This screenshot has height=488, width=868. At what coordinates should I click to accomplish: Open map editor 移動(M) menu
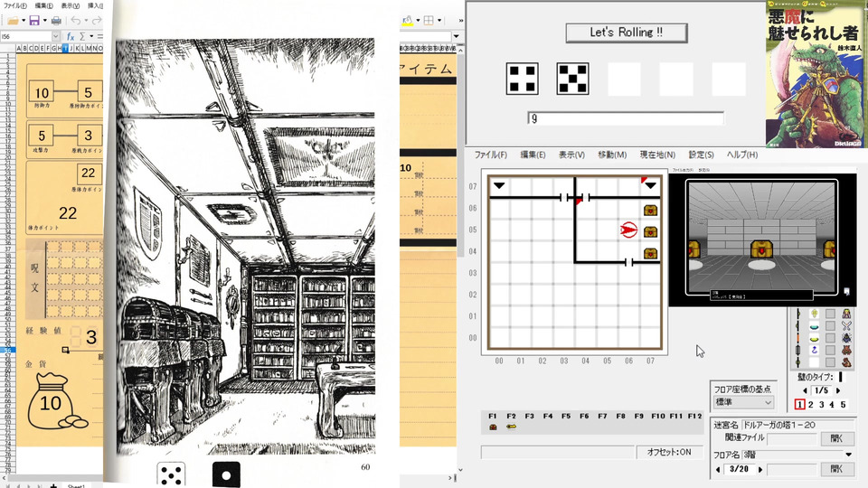612,155
